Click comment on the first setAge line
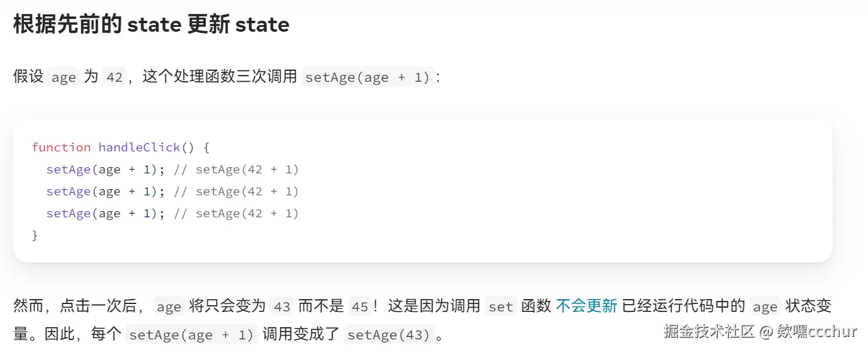This screenshot has width=868, height=351. 237,169
